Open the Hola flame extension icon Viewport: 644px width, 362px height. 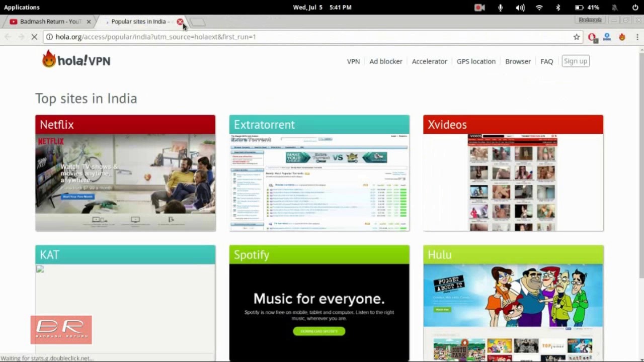pos(622,37)
